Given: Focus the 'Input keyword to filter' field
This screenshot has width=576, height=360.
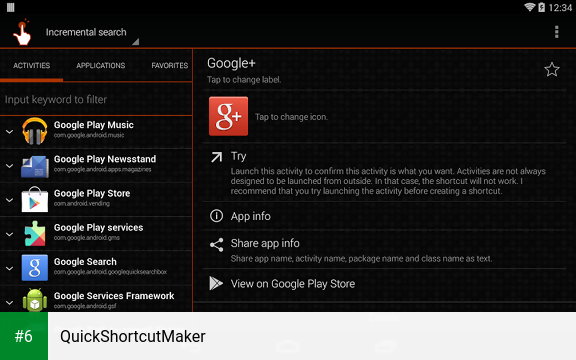Looking at the screenshot, I should pyautogui.click(x=96, y=100).
